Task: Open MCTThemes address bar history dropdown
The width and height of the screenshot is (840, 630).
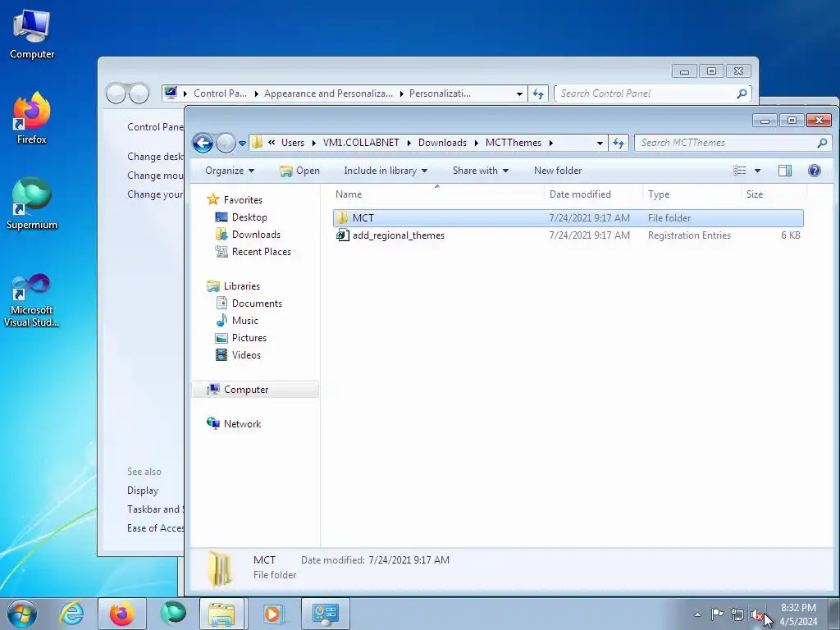Action: [x=600, y=143]
